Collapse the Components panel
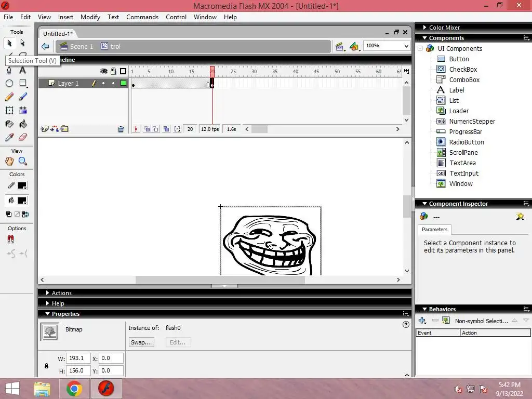532x399 pixels. coord(424,38)
